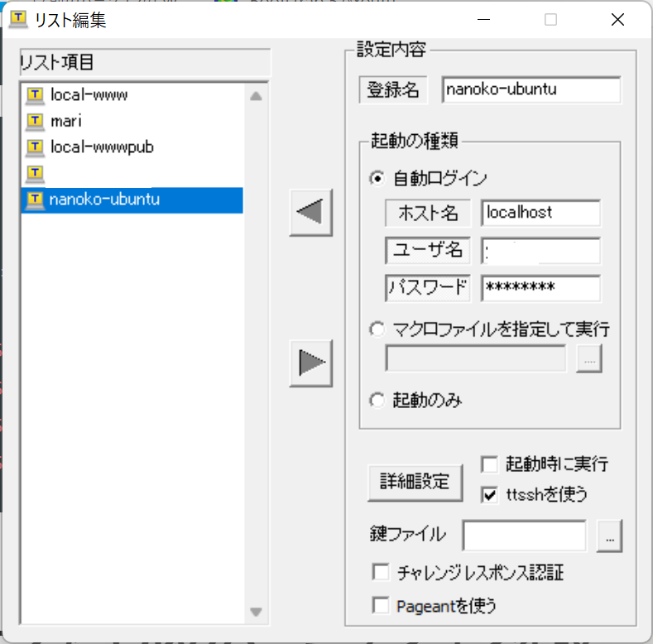Click the パスワード label button
The width and height of the screenshot is (653, 644).
pyautogui.click(x=428, y=287)
